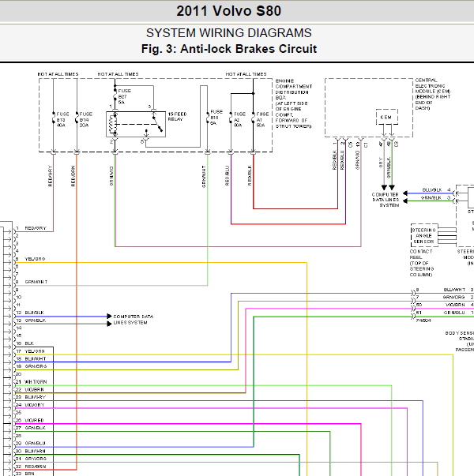Screen dimensions: 474x476
Task: Click "HOT AT ALL TIMES" above fuse A1
Action: (246, 74)
